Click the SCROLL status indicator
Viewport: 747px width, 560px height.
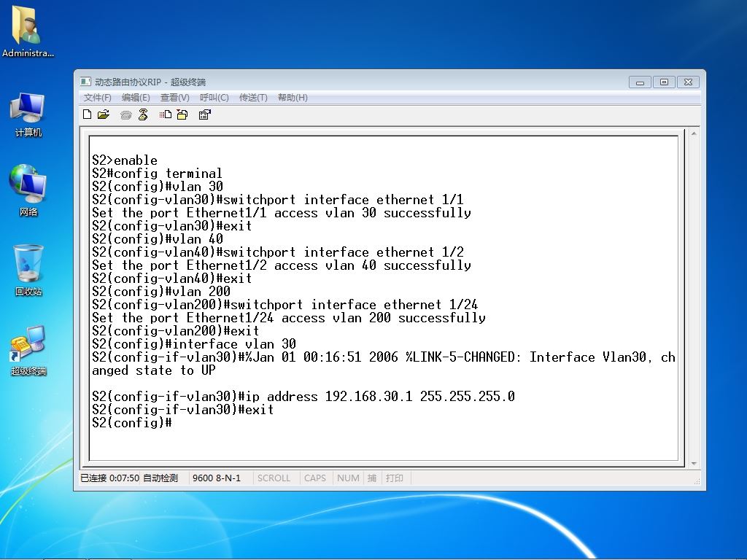274,478
